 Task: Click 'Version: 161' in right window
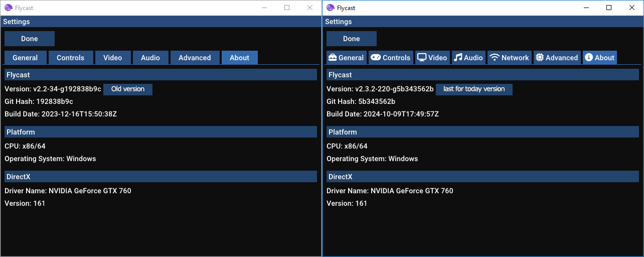tap(347, 203)
